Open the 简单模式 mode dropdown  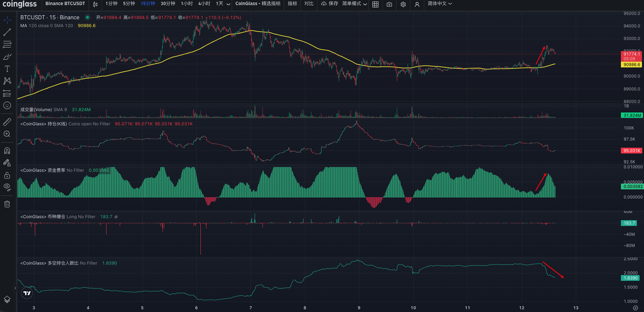tap(356, 4)
